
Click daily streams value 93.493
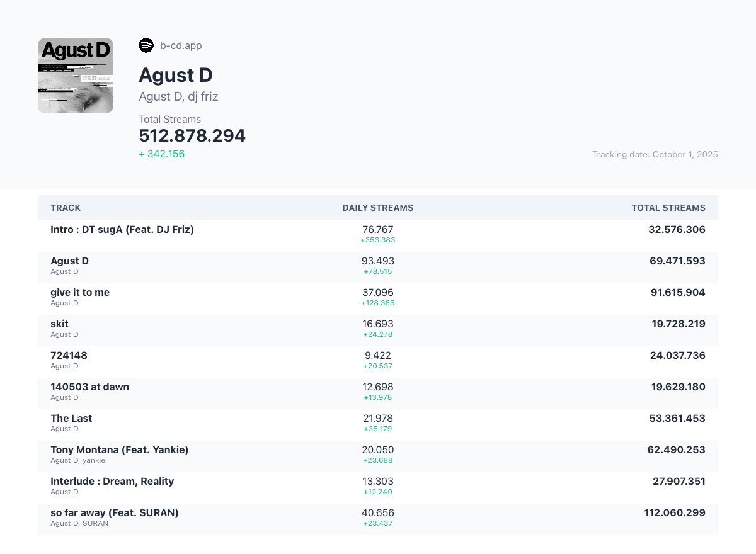(378, 261)
